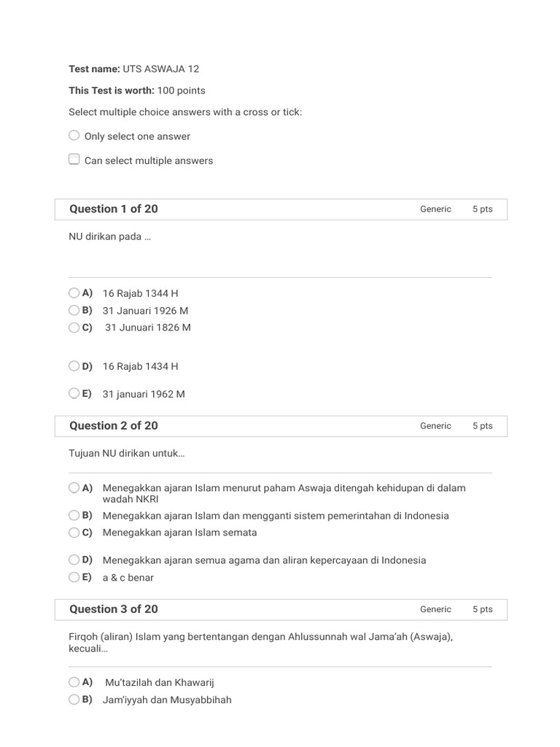Tick the 'Can select multiple answers' checkbox

(x=74, y=159)
